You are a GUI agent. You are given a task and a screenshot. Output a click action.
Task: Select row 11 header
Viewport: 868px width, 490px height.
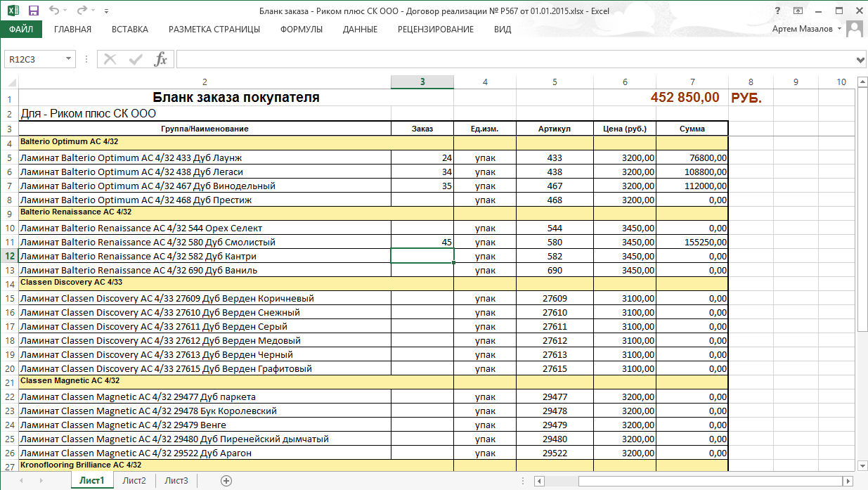(x=10, y=242)
